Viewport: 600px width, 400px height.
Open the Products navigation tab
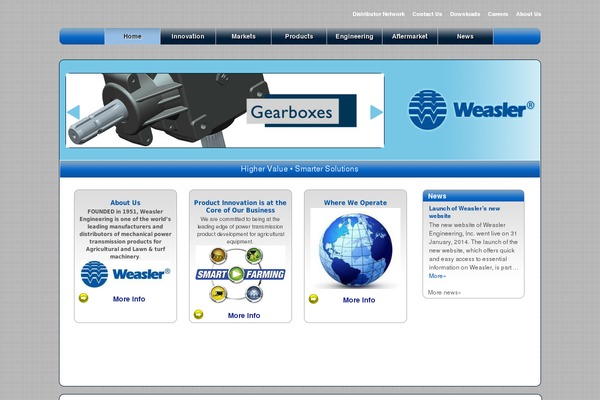pyautogui.click(x=299, y=36)
